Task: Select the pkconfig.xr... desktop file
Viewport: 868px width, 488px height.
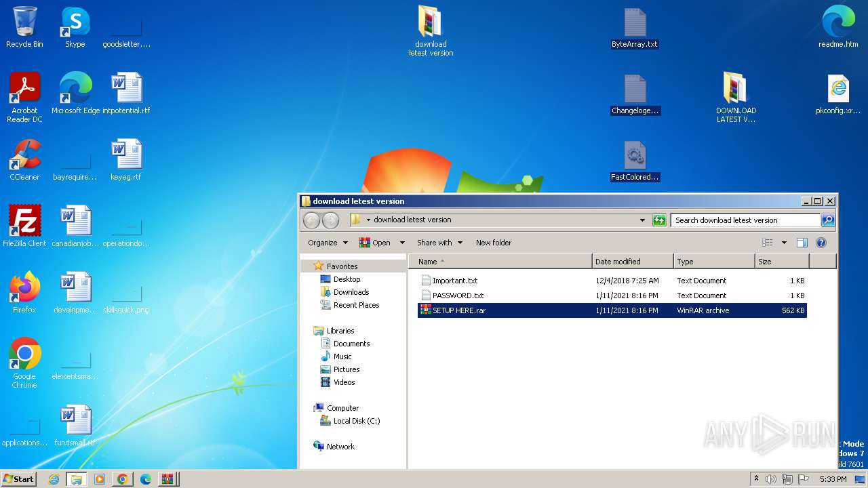Action: [x=838, y=94]
